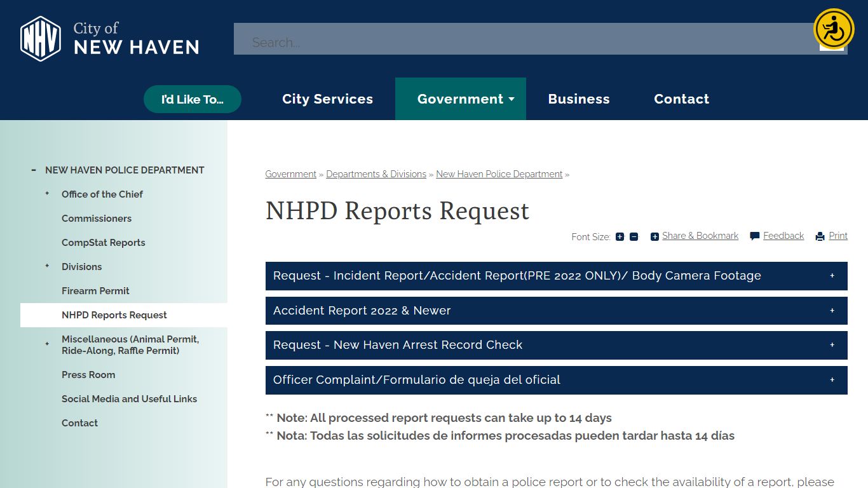Expand Officer Complaint/Formulario de queja section
868x488 pixels.
tap(556, 380)
